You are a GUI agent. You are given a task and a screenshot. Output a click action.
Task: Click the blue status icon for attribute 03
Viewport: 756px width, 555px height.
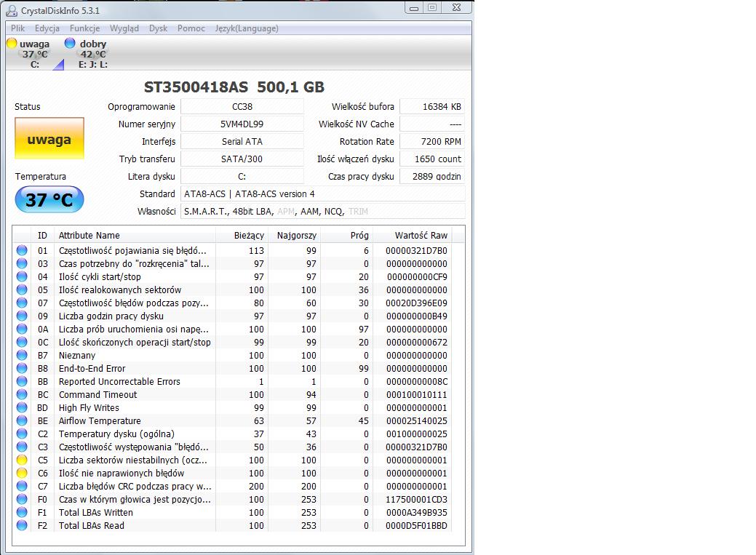pyautogui.click(x=22, y=263)
